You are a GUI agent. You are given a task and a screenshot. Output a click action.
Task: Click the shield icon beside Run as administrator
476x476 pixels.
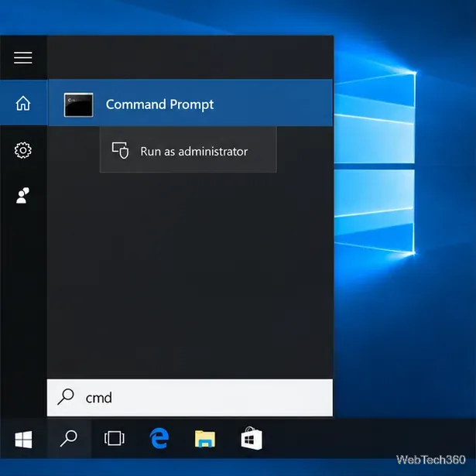120,150
